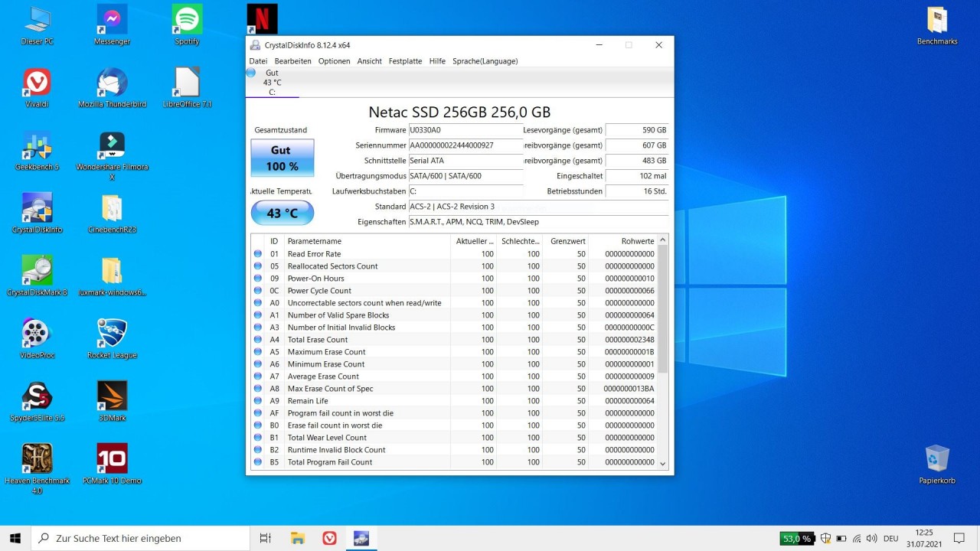Image resolution: width=980 pixels, height=551 pixels.
Task: Select the Total Wear Level Count row
Action: 454,438
